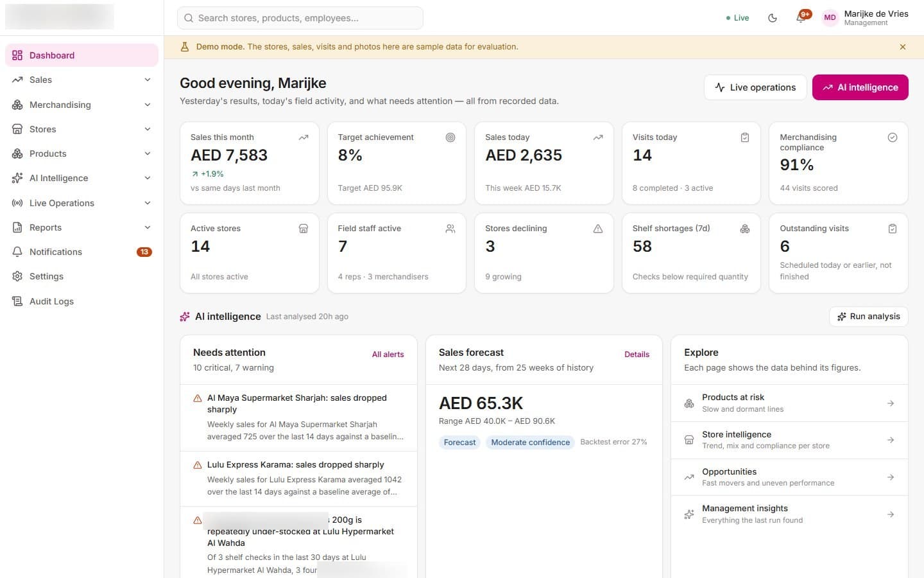Open Opportunities explore row

(x=789, y=477)
